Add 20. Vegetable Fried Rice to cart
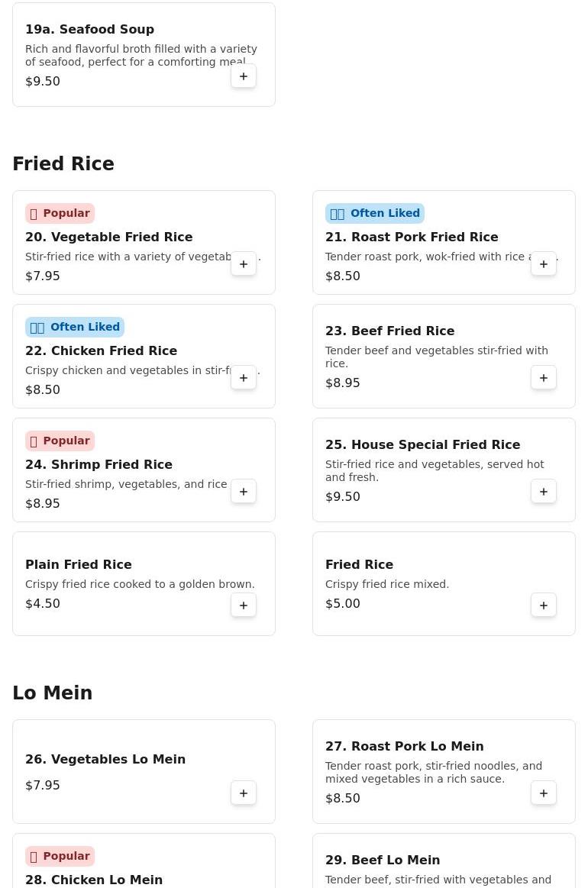The image size is (588, 888). tap(244, 264)
